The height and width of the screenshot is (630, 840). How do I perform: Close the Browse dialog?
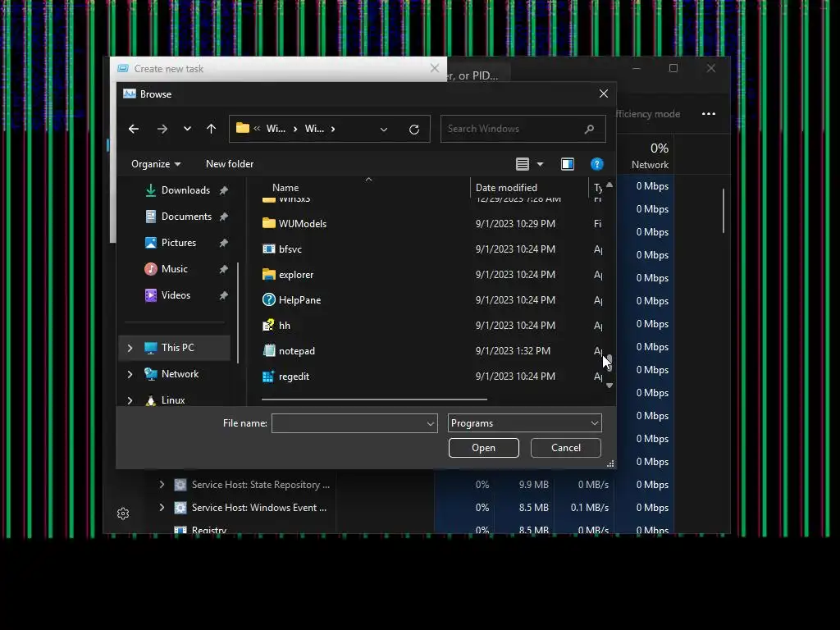[604, 94]
